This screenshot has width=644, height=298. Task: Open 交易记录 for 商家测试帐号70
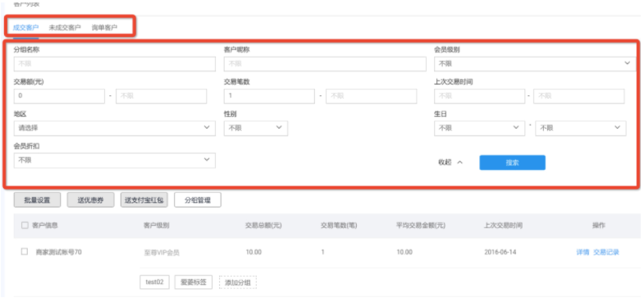coord(605,252)
